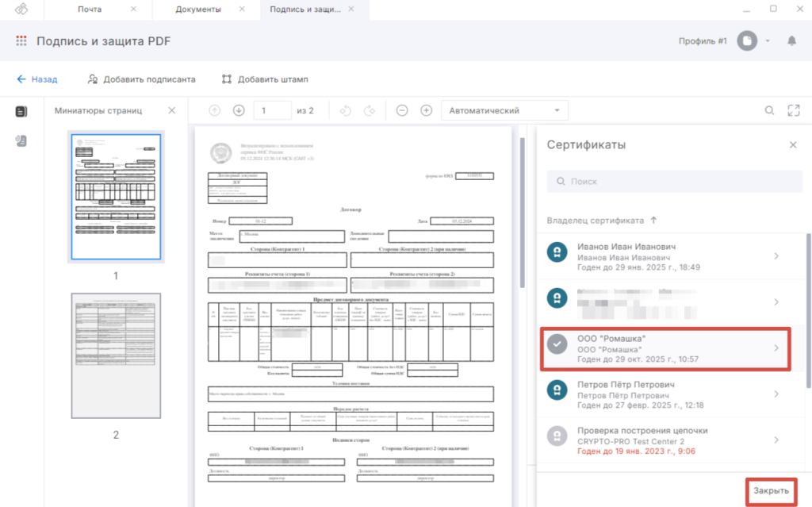Click the expiry text Годен до 19 янв. 2023 г., 9:06

[636, 451]
